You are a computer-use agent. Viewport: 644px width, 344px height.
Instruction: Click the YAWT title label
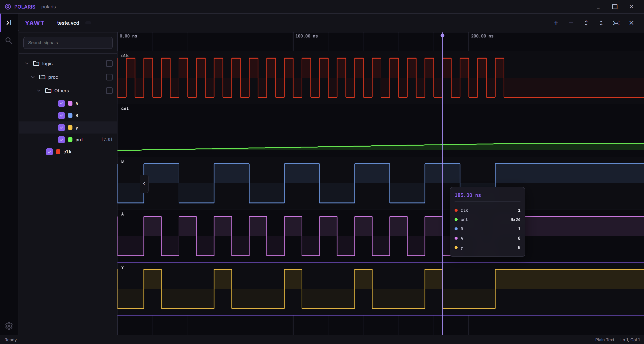pos(35,23)
